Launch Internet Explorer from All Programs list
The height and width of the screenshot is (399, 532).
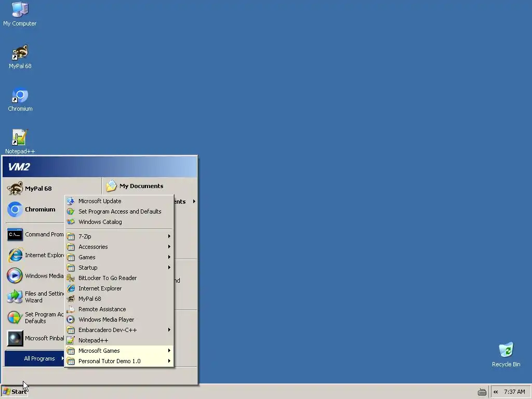click(119, 288)
